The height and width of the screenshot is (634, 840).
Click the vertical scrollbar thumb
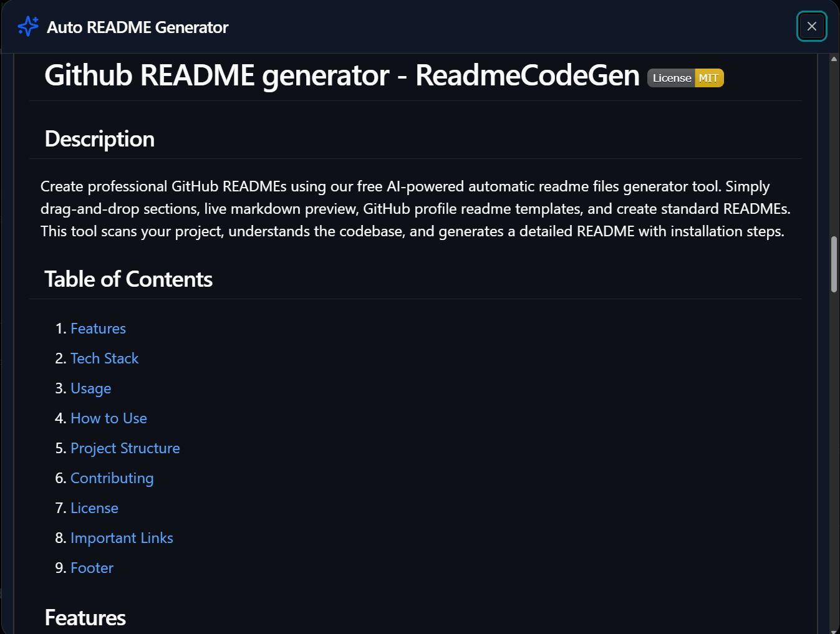[x=834, y=264]
